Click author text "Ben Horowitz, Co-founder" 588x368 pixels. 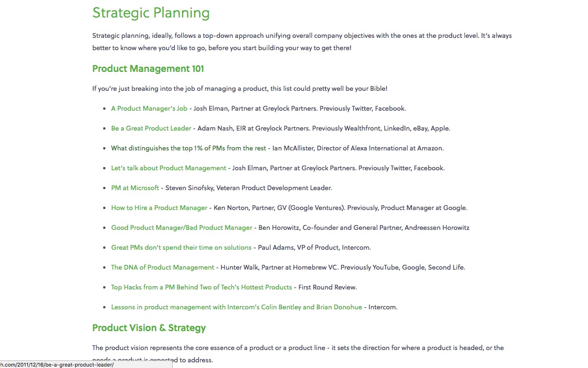[298, 228]
